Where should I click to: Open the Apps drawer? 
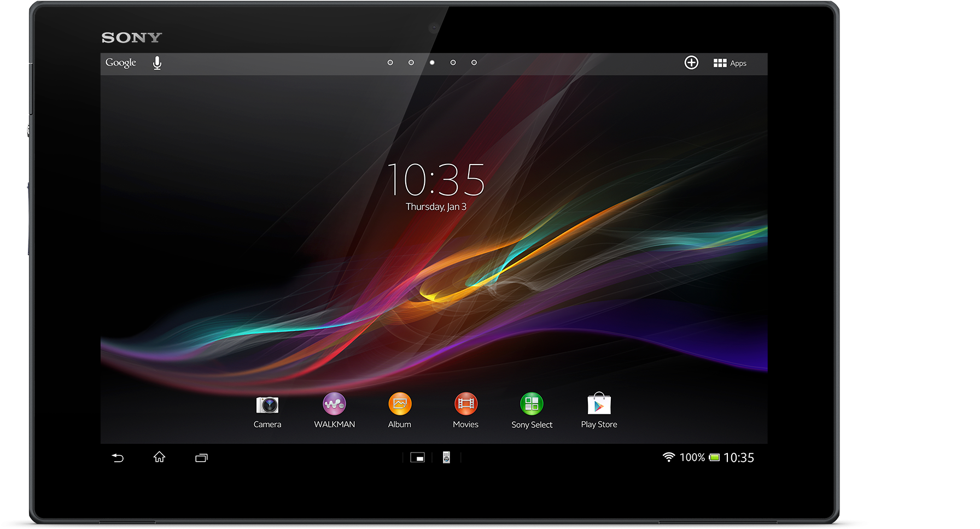730,63
